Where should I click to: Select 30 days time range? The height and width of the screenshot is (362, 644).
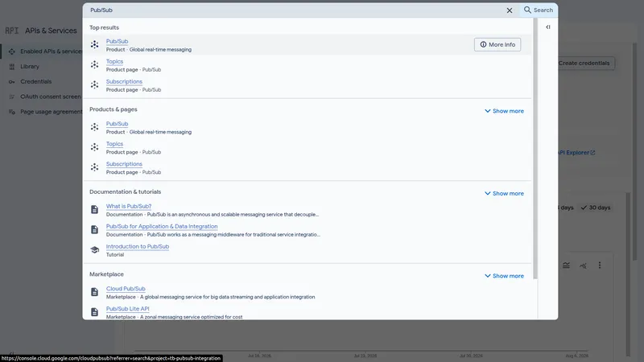coord(596,208)
